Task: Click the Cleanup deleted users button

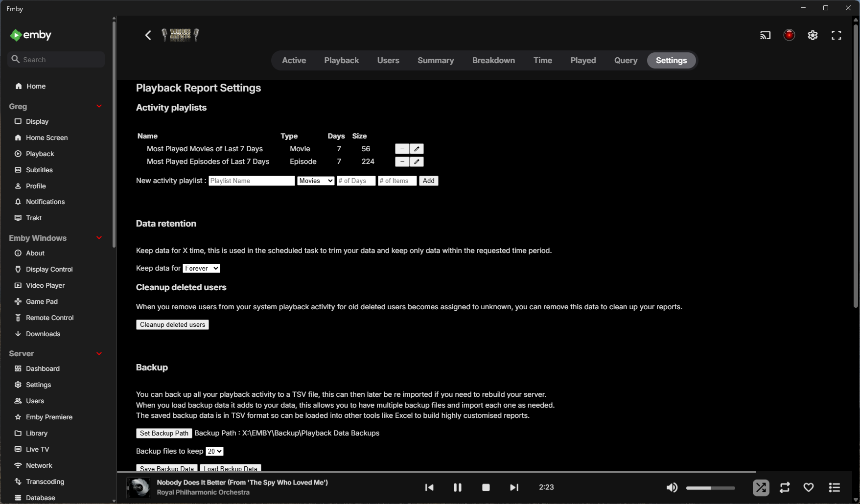Action: coord(172,324)
